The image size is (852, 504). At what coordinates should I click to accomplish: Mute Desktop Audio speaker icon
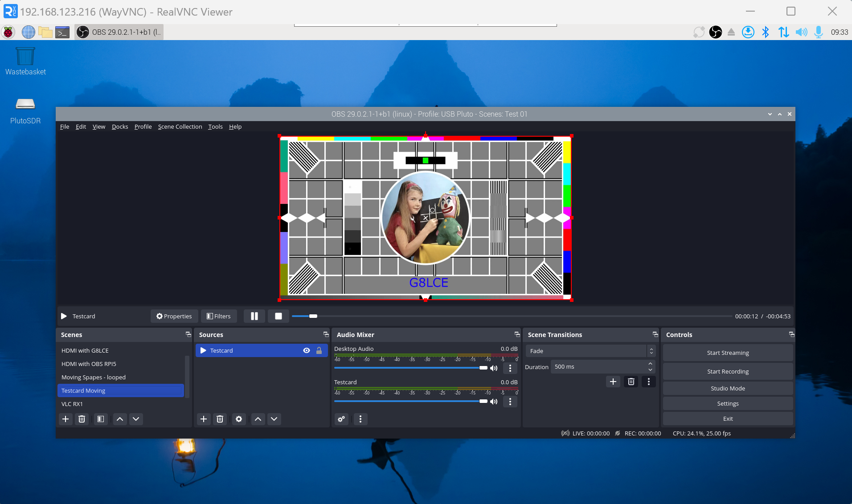(x=494, y=368)
